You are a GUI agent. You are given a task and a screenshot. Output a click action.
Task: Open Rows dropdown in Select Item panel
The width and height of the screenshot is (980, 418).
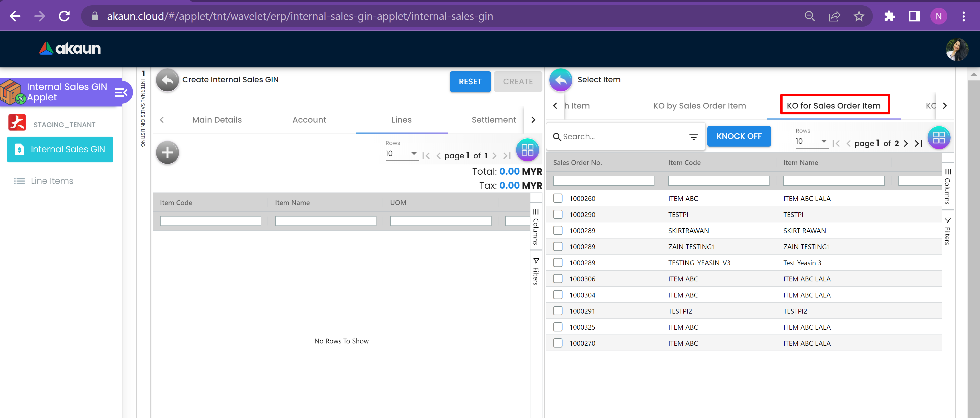tap(811, 141)
